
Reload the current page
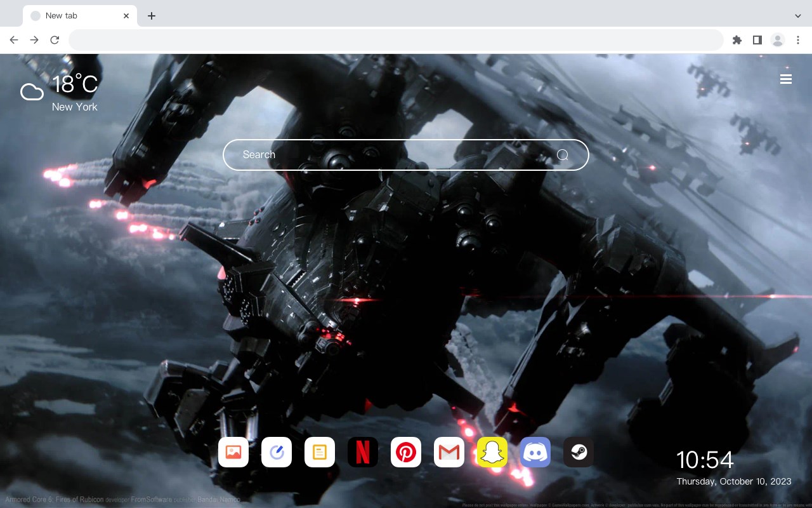tap(55, 40)
